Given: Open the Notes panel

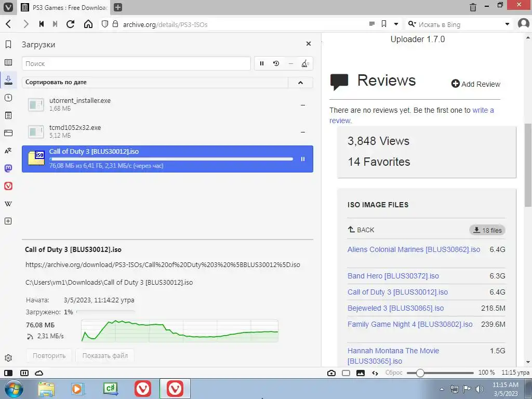Looking at the screenshot, I should (8, 115).
